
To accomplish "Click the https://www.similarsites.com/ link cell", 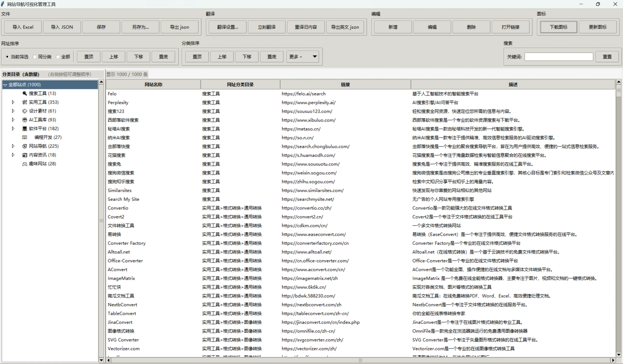I will 312,190.
